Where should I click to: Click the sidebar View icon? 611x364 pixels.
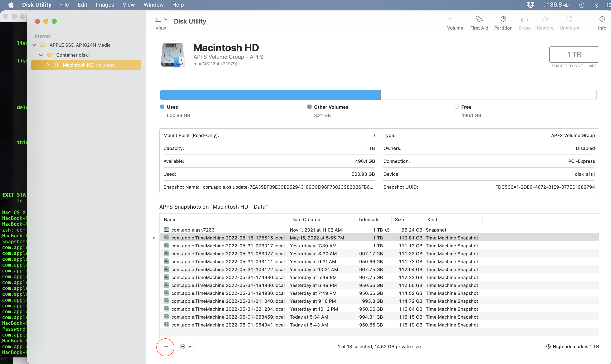coord(158,19)
